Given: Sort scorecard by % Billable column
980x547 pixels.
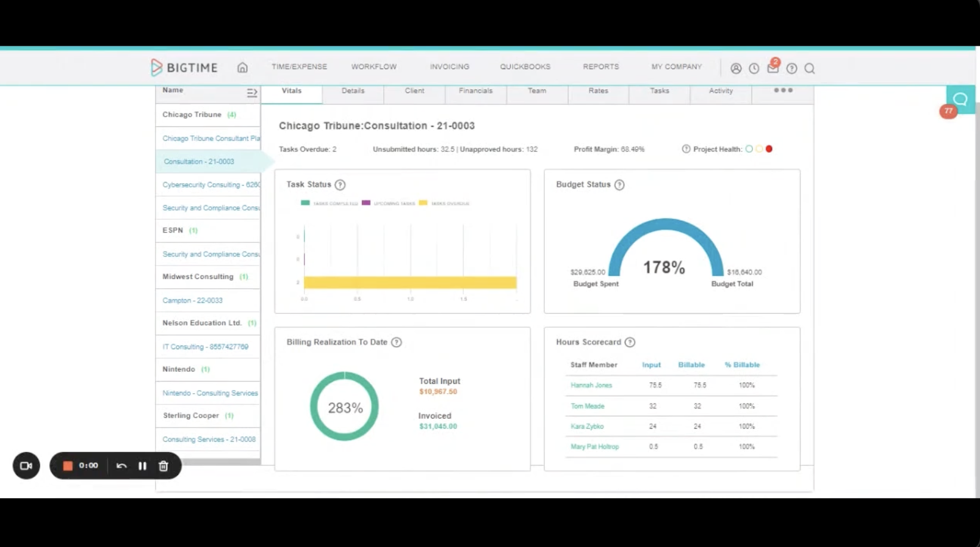Looking at the screenshot, I should tap(742, 365).
